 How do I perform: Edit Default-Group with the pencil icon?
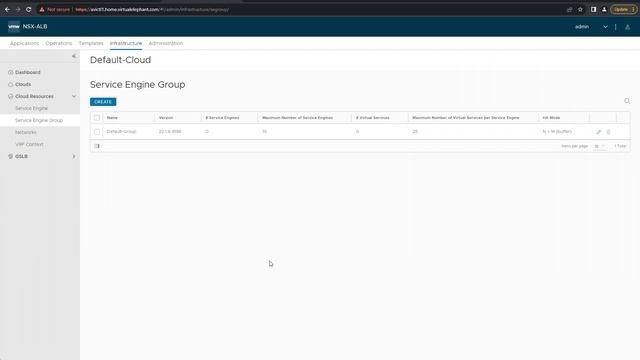tap(598, 132)
